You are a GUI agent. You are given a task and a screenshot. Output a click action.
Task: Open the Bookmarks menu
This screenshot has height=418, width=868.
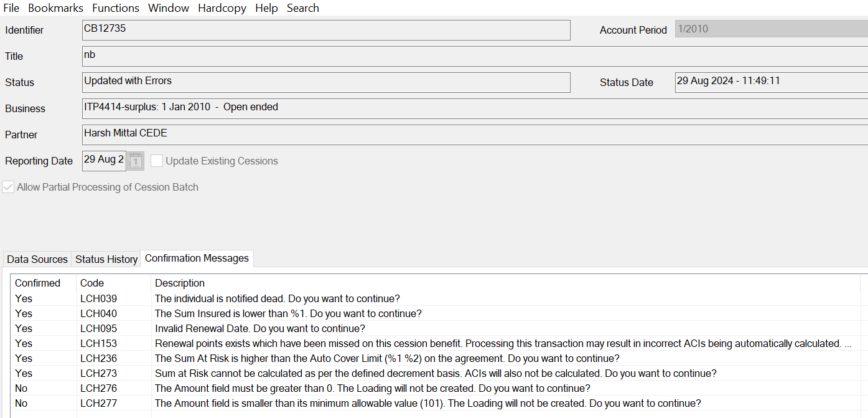point(55,8)
